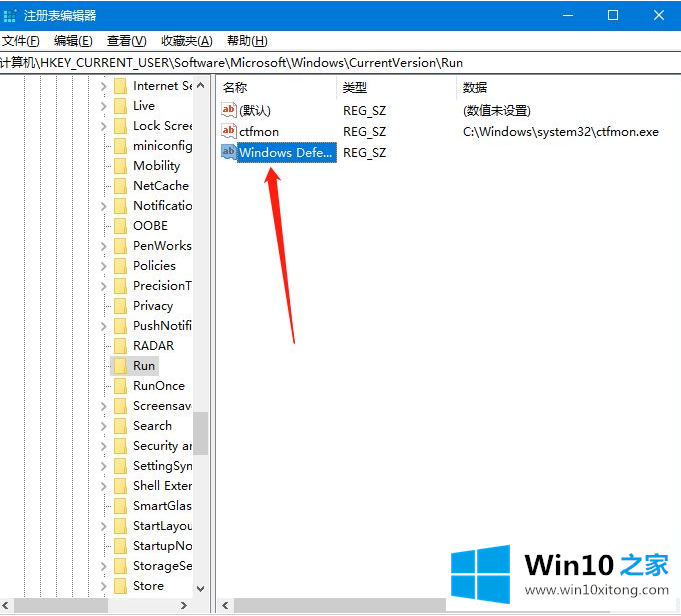This screenshot has height=616, width=681.
Task: Click tree horizontal scroll right arrow
Action: click(184, 605)
